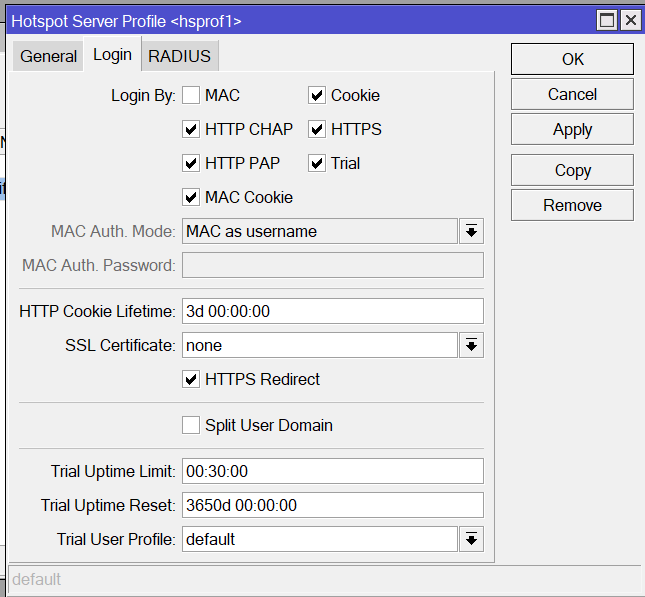Enable Split User Domain checkbox
Image resolution: width=645 pixels, height=597 pixels.
point(191,425)
